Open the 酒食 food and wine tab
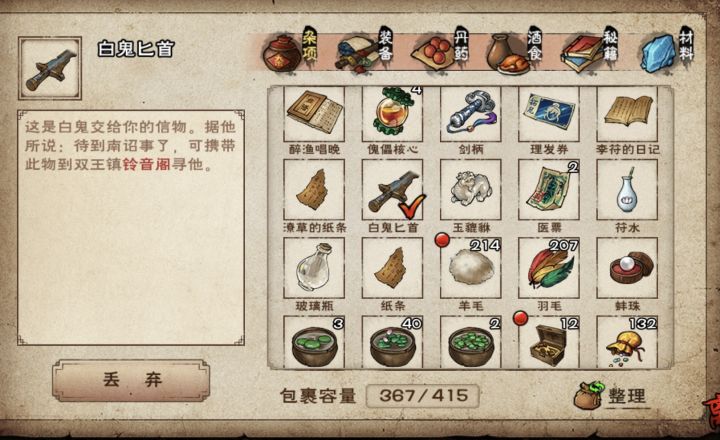This screenshot has height=440, width=720. click(x=515, y=51)
